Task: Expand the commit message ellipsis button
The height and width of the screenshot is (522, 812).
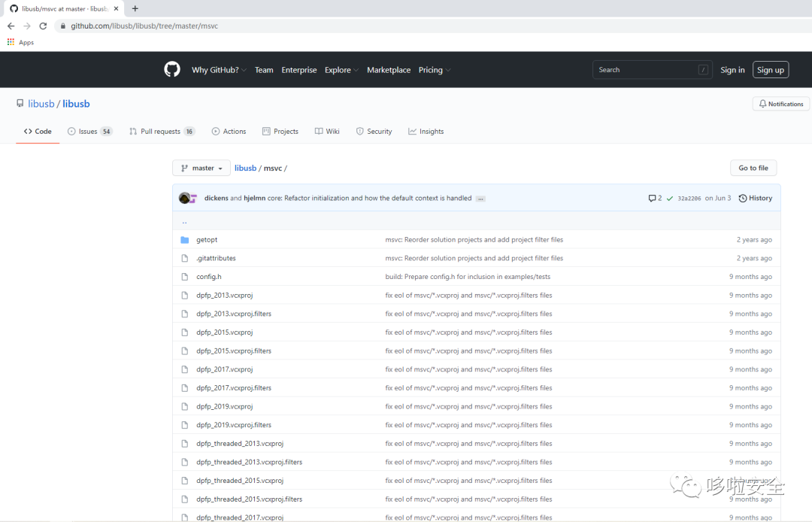Action: 480,199
